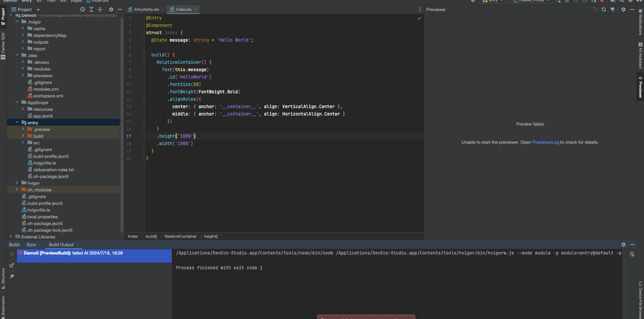
Task: Expand the oh_modules folder
Action: (17, 189)
